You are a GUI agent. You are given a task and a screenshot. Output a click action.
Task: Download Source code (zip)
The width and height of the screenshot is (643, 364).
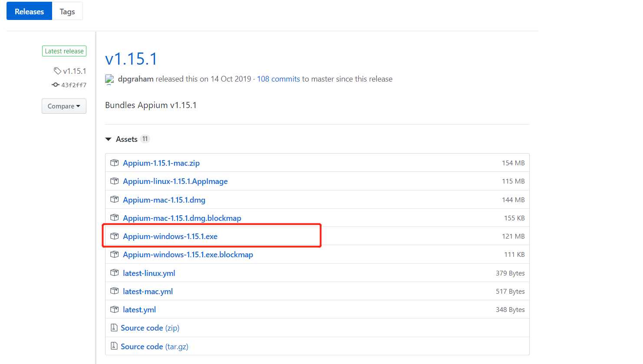point(150,328)
